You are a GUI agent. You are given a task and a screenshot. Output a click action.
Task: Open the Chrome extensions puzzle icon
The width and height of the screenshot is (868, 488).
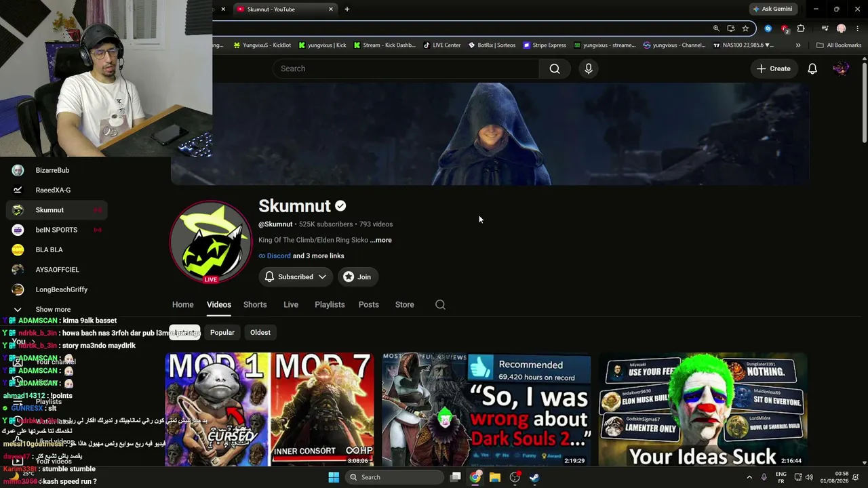801,28
